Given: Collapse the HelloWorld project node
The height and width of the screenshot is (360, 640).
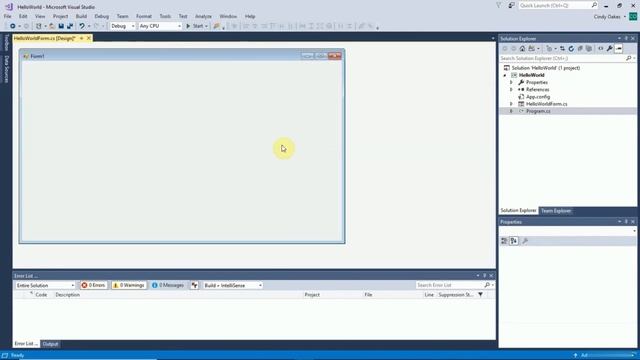Looking at the screenshot, I should click(x=505, y=75).
